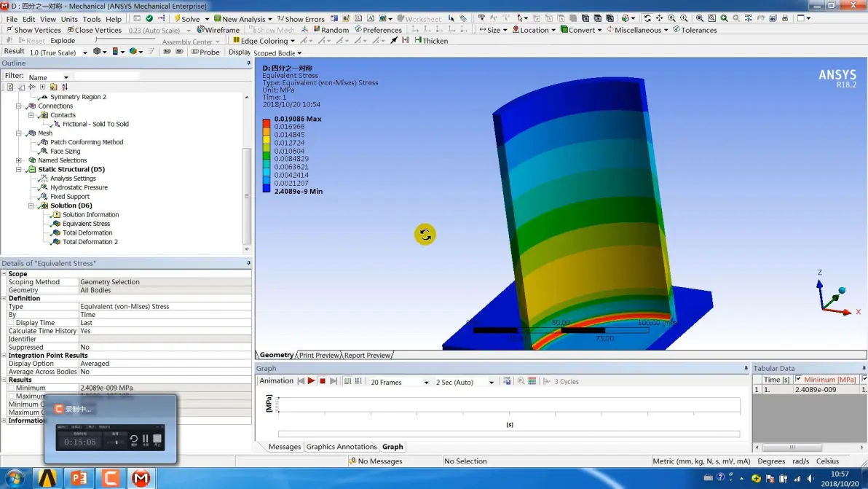Switch to Report Preview tab
This screenshot has height=489, width=868.
pyautogui.click(x=367, y=355)
